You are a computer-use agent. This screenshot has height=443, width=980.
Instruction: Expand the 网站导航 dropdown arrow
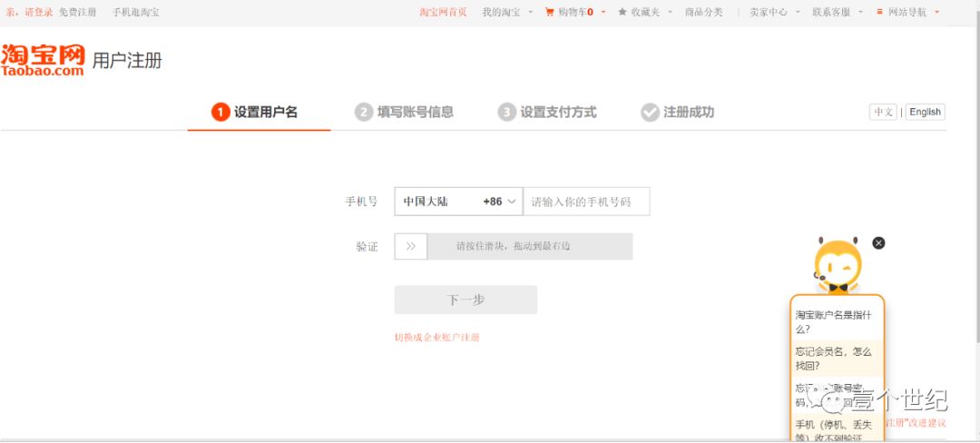936,12
